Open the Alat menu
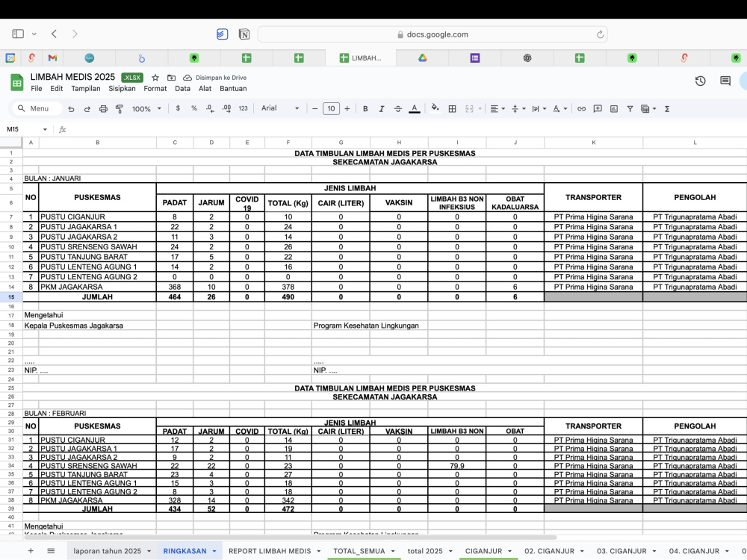This screenshot has height=560, width=747. [x=205, y=89]
